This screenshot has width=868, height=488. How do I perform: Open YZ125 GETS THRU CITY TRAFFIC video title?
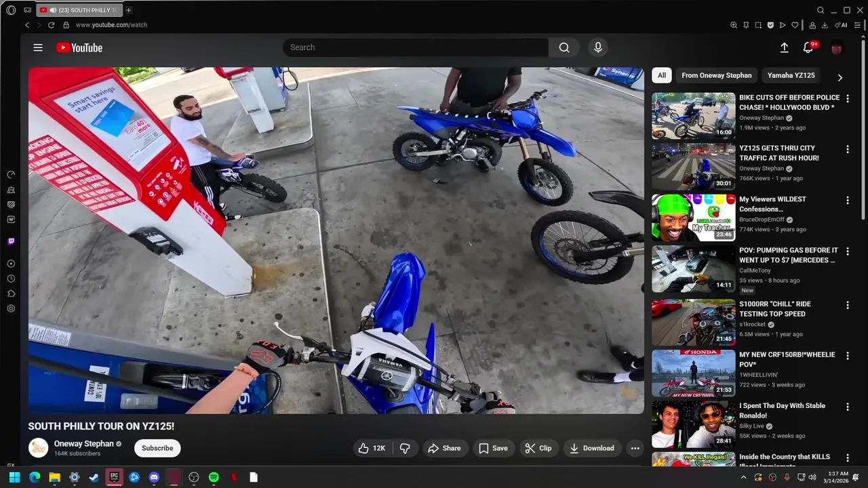click(x=778, y=153)
